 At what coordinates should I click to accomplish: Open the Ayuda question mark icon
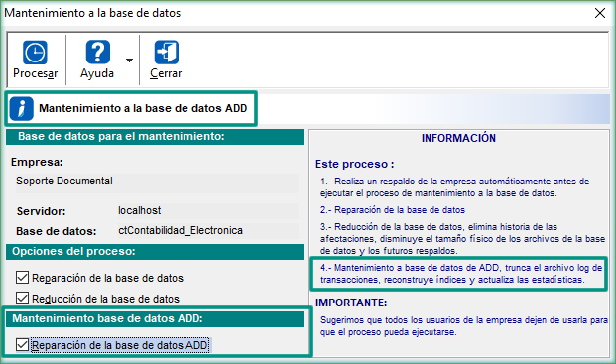(97, 52)
